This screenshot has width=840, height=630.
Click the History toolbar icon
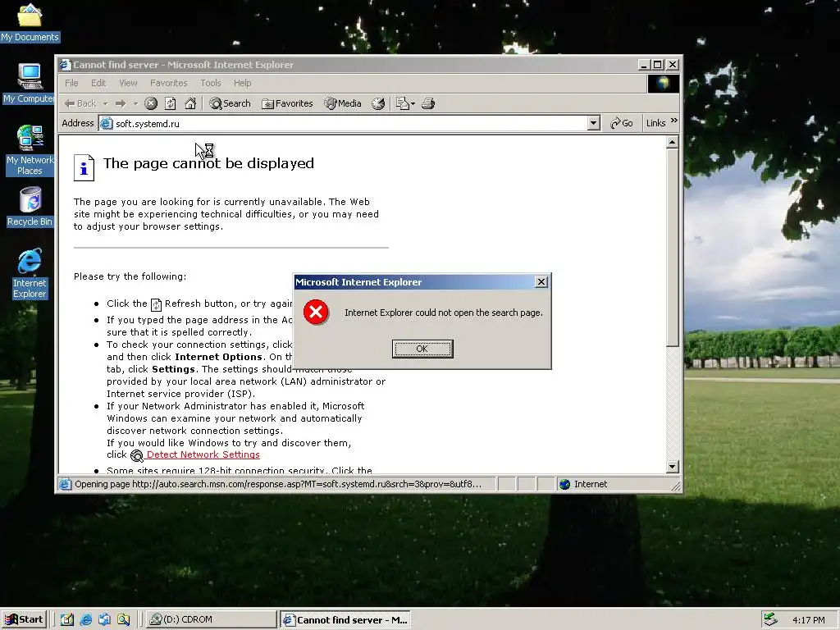tap(378, 103)
